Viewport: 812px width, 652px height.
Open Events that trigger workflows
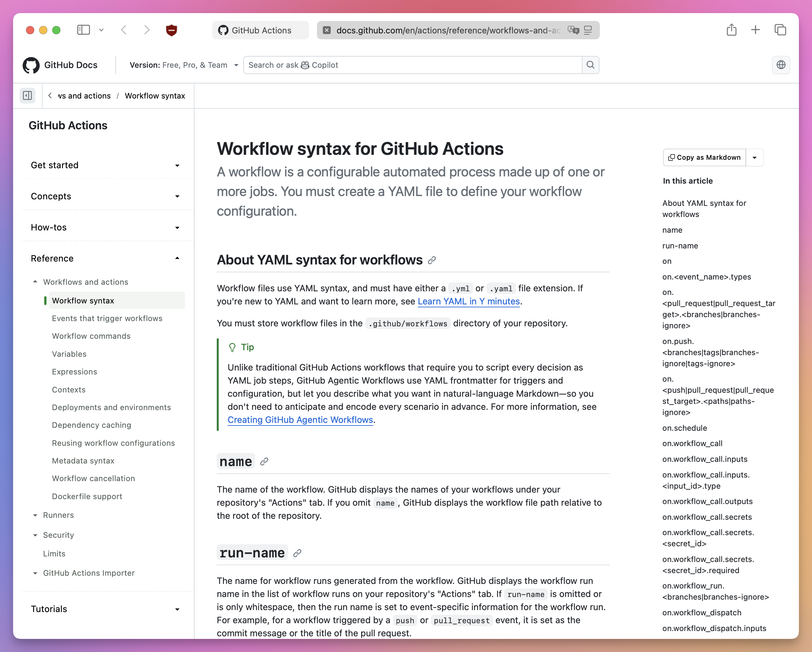(x=107, y=318)
